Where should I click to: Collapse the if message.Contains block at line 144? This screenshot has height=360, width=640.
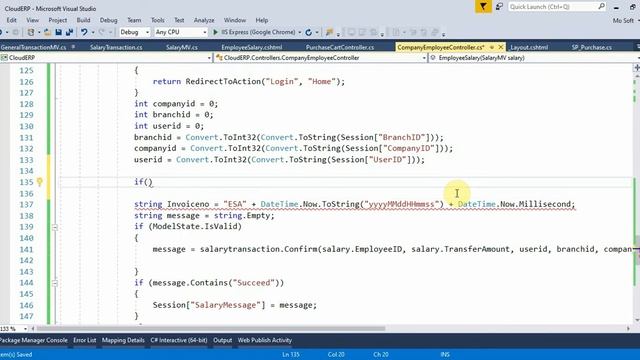(x=55, y=283)
